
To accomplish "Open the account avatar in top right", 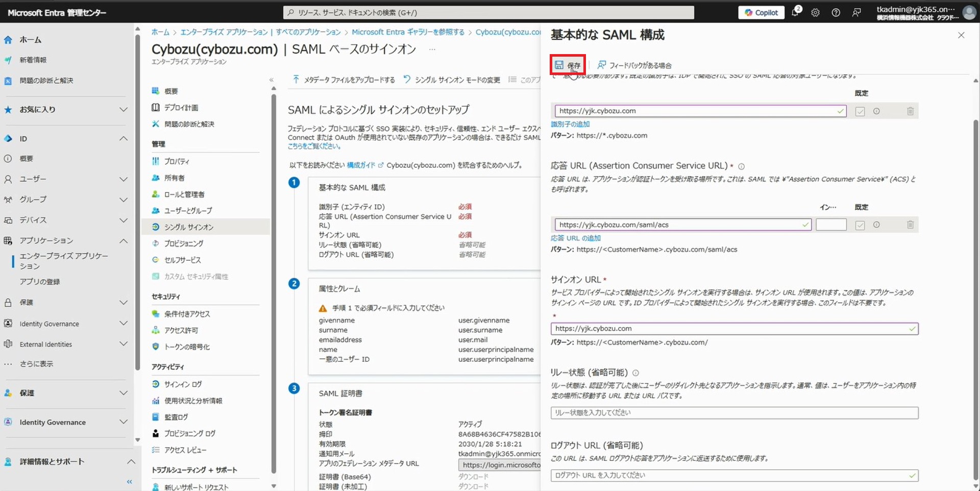I will point(969,12).
